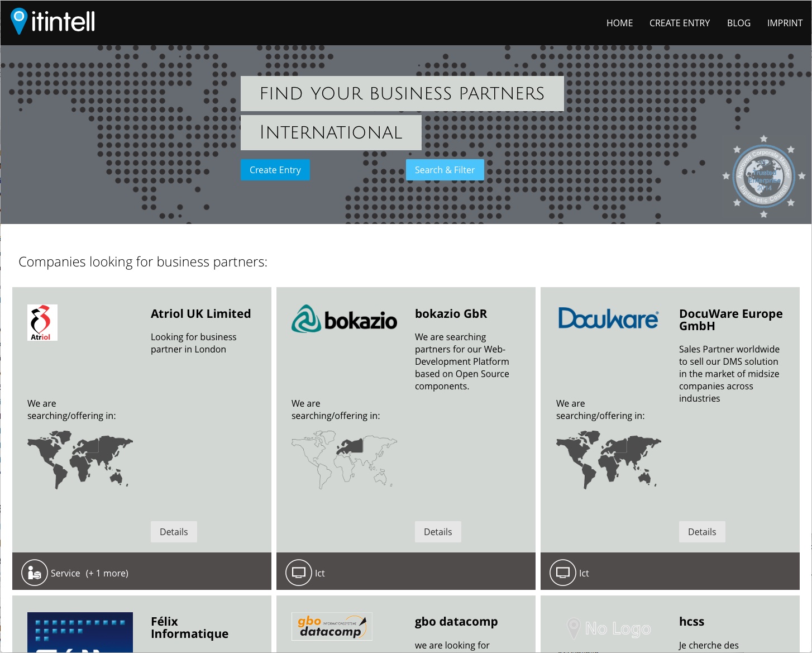Click the Service (+ 1 more) label
This screenshot has width=812, height=653.
click(89, 573)
